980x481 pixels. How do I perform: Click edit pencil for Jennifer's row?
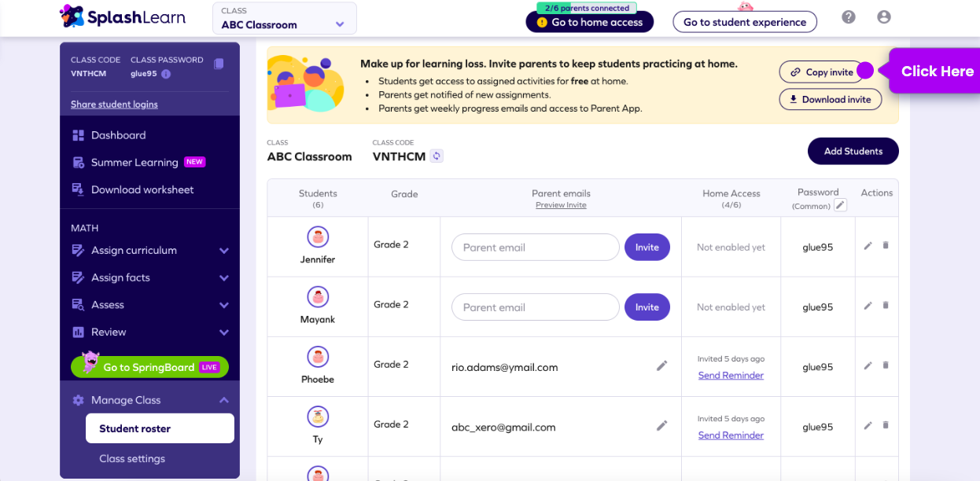868,246
